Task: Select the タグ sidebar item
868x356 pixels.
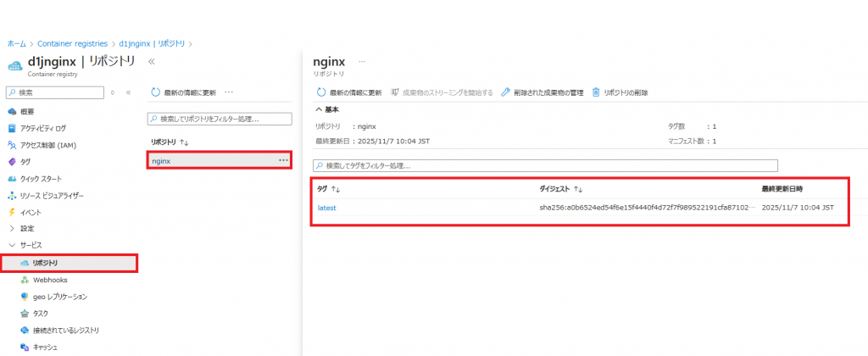Action: click(25, 162)
